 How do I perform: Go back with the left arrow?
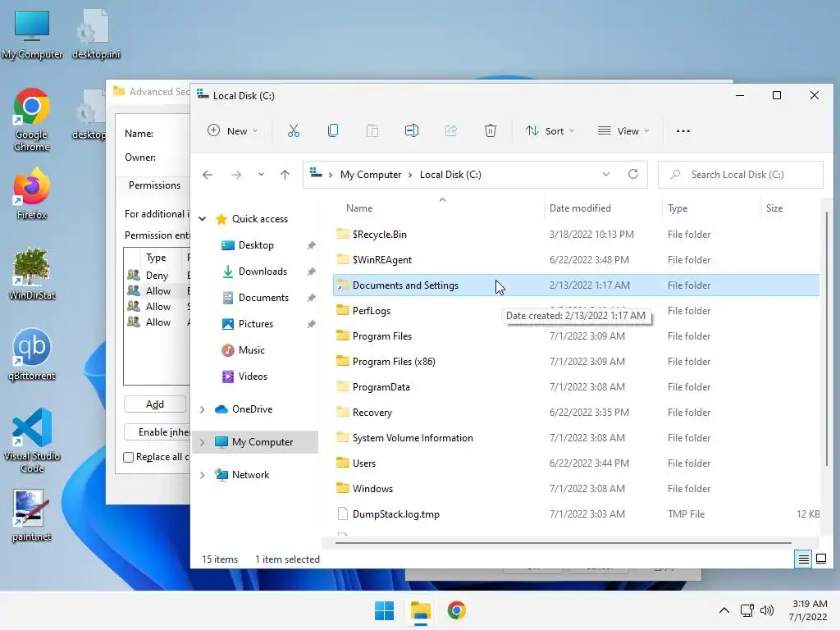coord(208,175)
